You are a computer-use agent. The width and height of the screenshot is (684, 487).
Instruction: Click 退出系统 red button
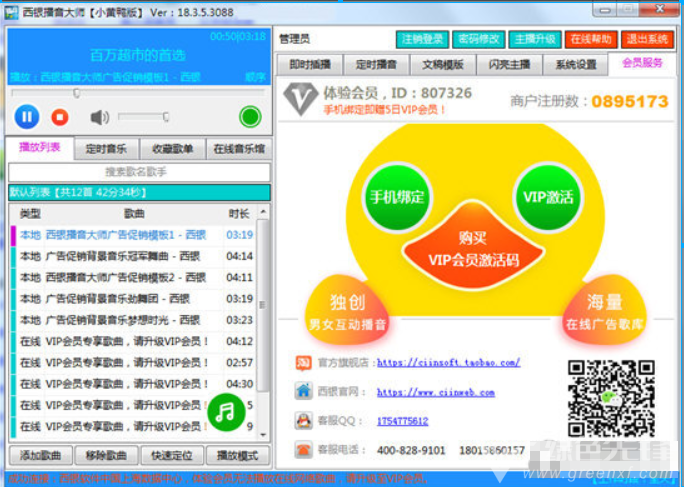[x=647, y=39]
